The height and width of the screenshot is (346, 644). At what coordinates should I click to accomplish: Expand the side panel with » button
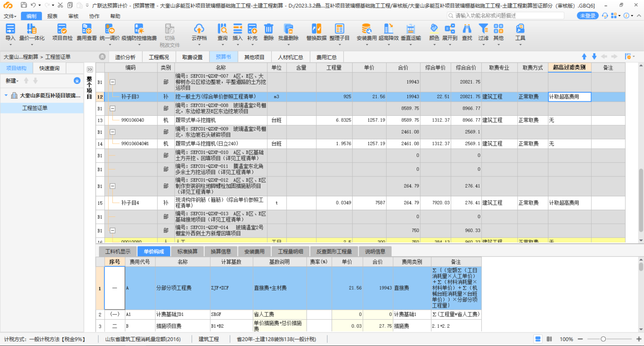pyautogui.click(x=90, y=69)
